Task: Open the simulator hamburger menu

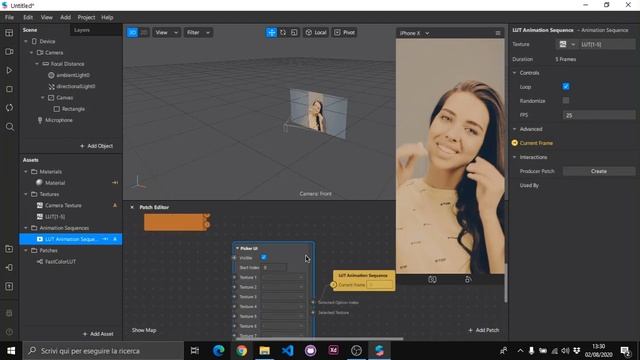Action: (x=498, y=33)
